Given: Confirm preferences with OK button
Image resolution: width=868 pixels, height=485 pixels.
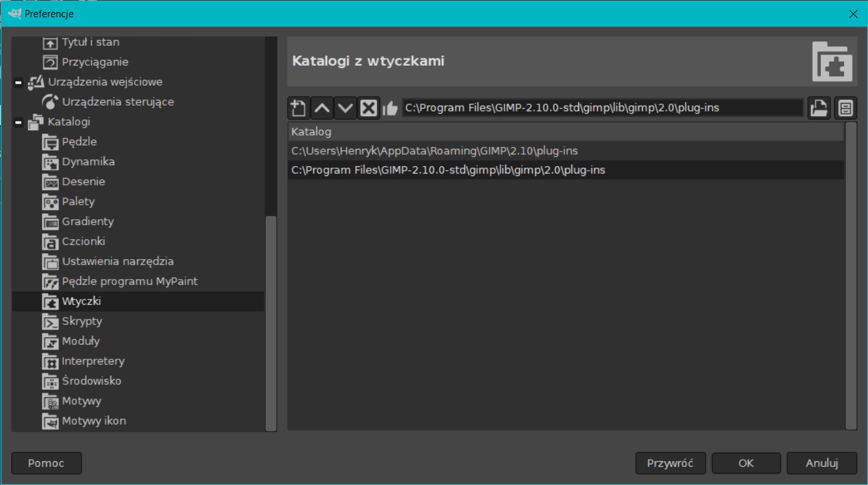Looking at the screenshot, I should click(746, 463).
